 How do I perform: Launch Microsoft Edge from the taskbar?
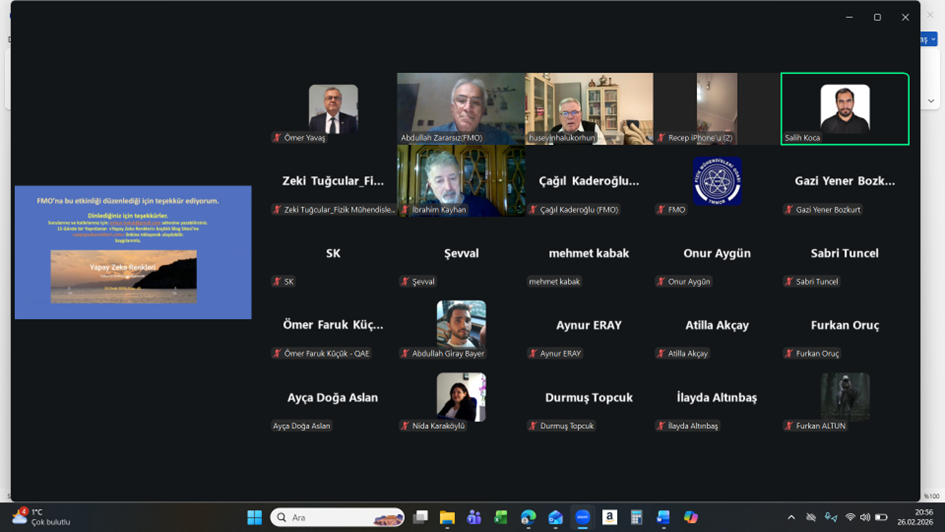pyautogui.click(x=528, y=517)
